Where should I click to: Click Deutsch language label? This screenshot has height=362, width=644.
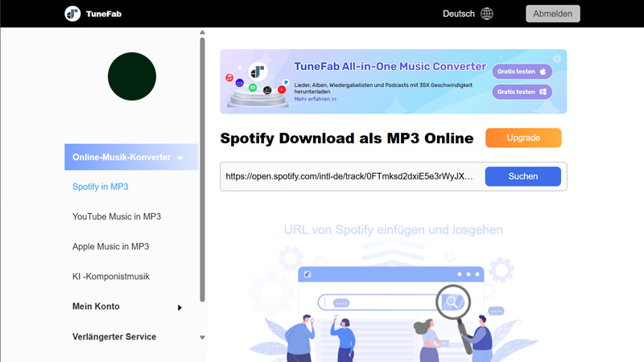458,14
